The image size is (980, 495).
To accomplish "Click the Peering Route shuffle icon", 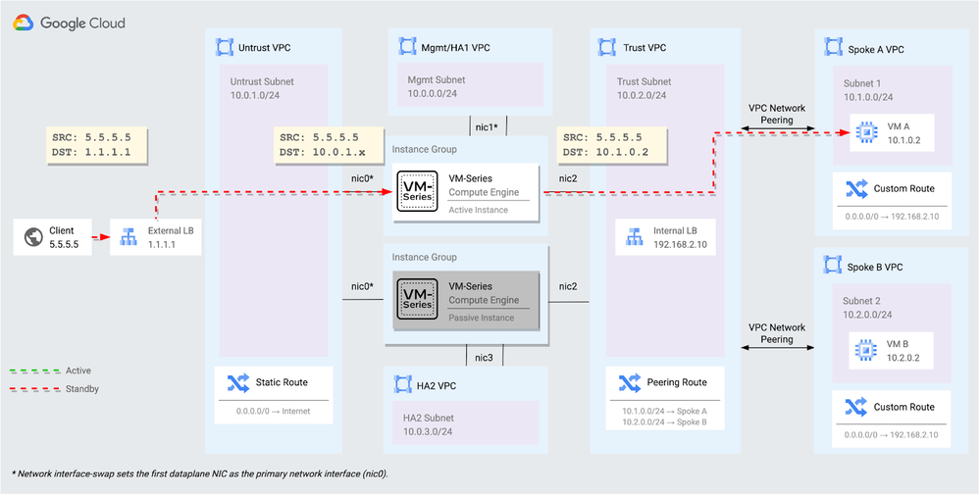I will click(629, 382).
